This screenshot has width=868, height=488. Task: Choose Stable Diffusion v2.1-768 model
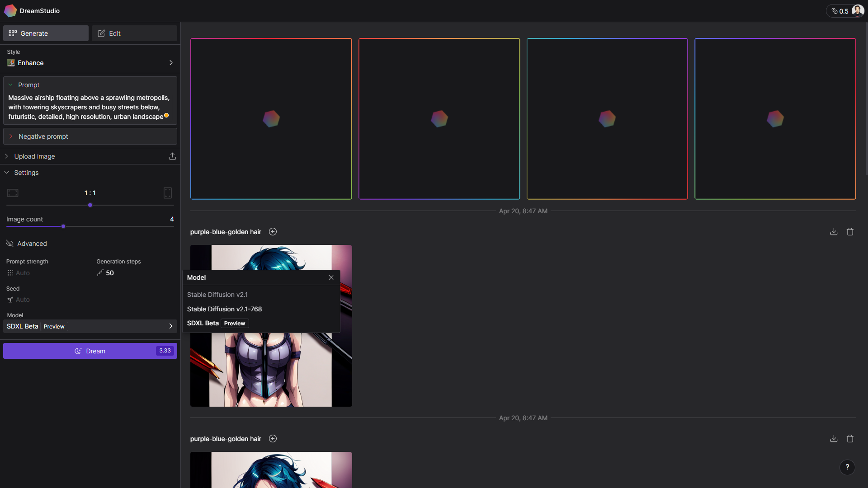[224, 309]
